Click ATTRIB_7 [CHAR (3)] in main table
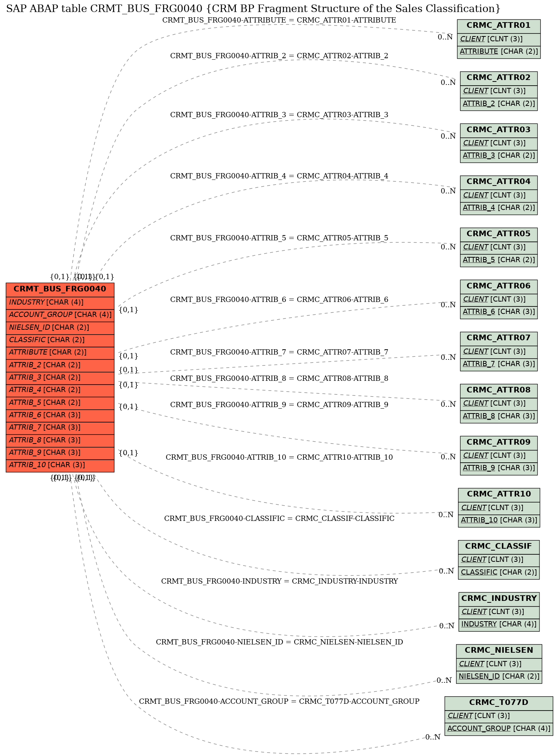Screen dimensions: 559x756 click(x=60, y=428)
